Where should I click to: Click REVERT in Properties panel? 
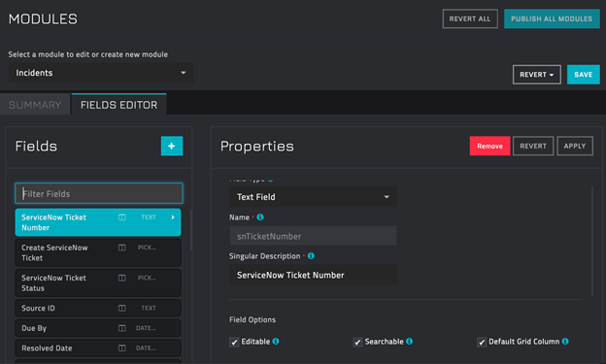[533, 146]
